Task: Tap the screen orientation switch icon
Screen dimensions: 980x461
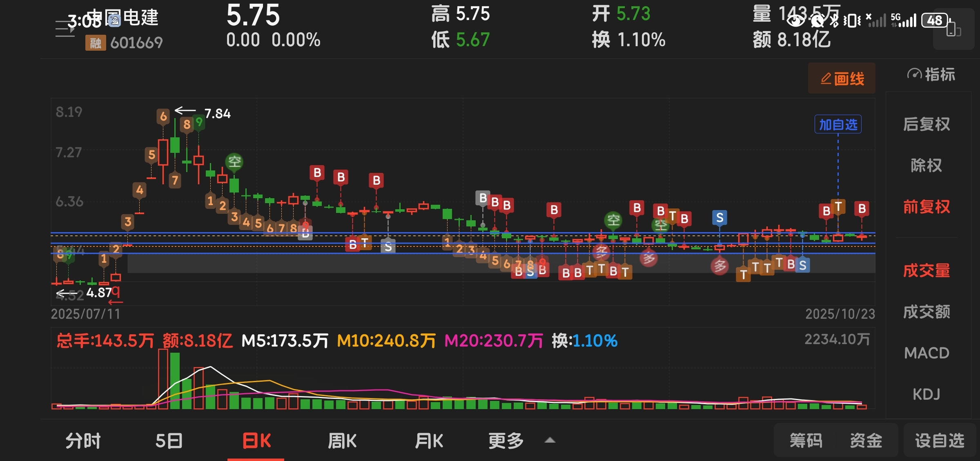Action: (x=953, y=29)
